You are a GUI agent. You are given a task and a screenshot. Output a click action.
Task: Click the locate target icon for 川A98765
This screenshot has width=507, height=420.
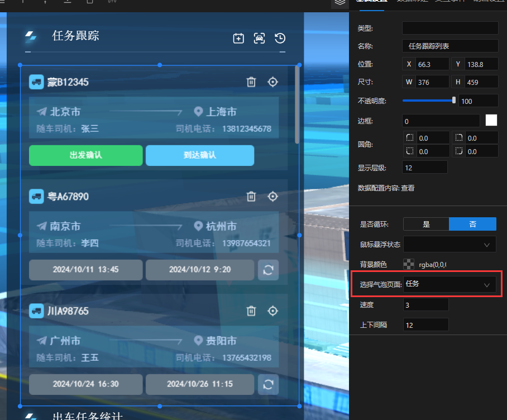(x=272, y=311)
